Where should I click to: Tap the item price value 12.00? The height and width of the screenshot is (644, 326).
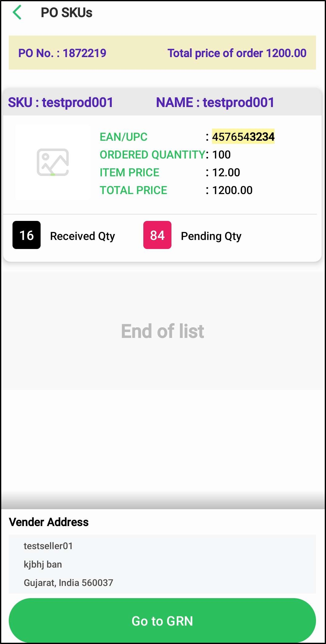[226, 173]
